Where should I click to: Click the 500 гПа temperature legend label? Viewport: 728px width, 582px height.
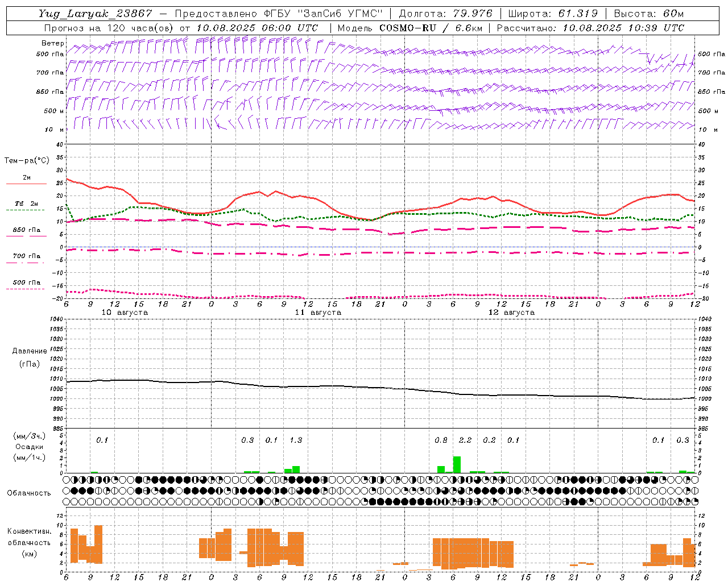point(26,282)
